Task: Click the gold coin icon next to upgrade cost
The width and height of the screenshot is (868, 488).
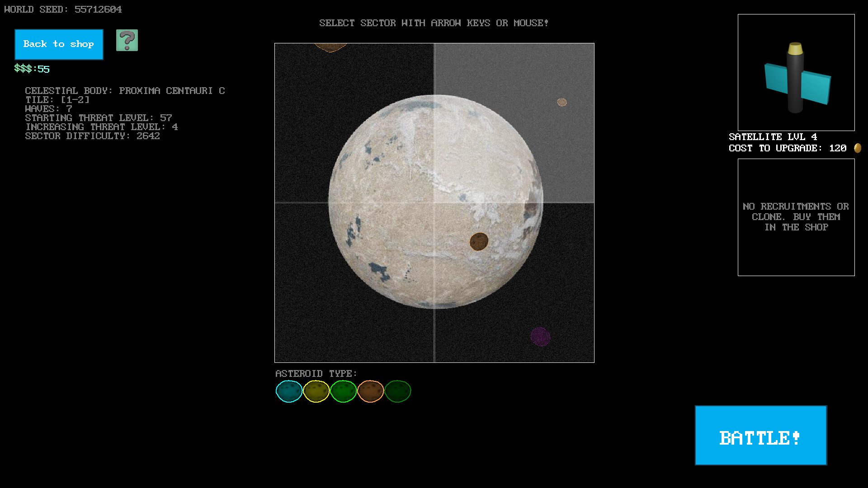Action: [x=857, y=148]
